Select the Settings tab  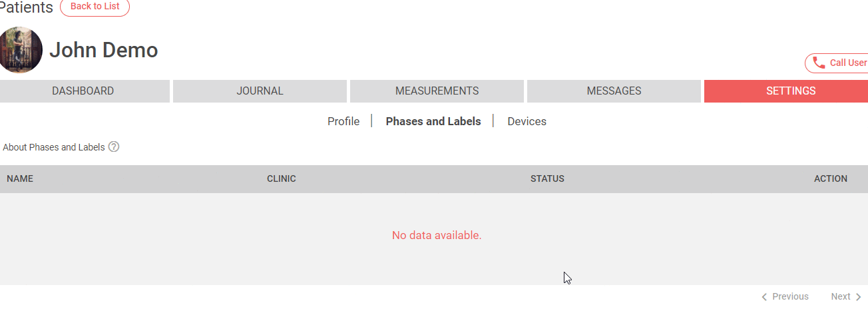[x=790, y=91]
